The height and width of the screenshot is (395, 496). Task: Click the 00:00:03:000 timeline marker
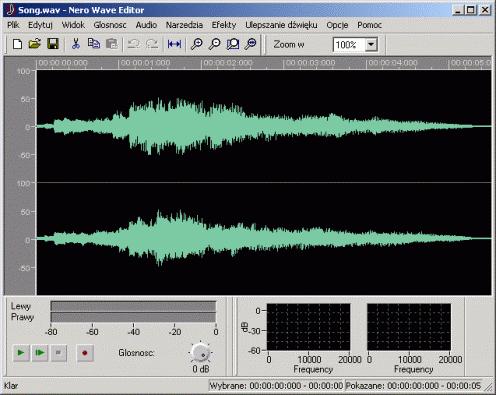310,63
